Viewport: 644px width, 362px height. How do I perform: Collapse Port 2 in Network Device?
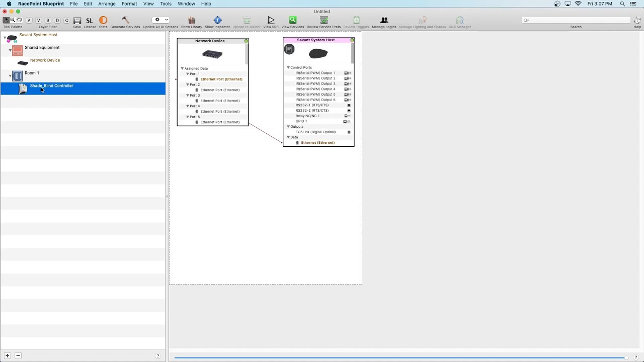pyautogui.click(x=188, y=84)
